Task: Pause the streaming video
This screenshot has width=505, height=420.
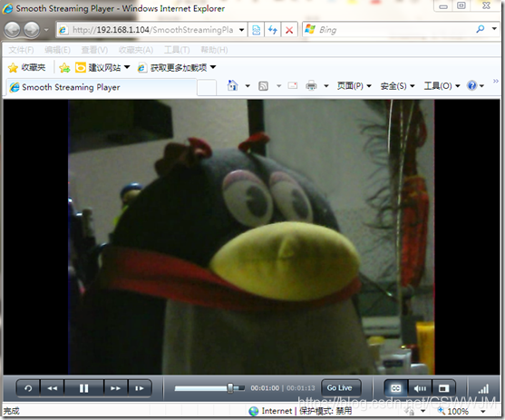Action: click(x=83, y=388)
